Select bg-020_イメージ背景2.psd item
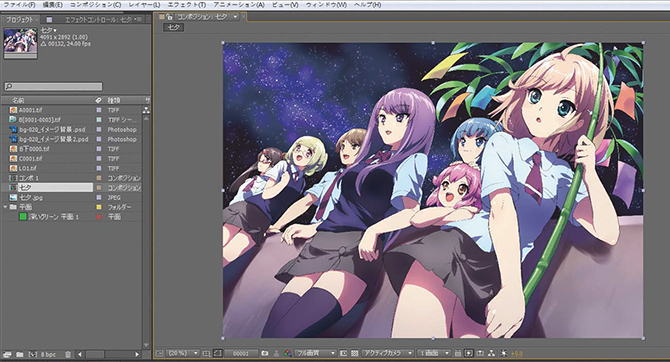 click(53, 139)
